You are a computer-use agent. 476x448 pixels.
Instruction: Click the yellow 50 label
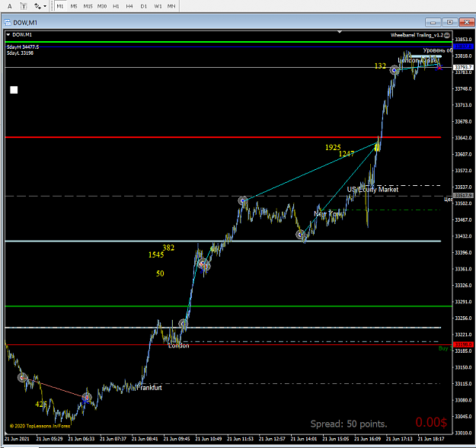160,274
